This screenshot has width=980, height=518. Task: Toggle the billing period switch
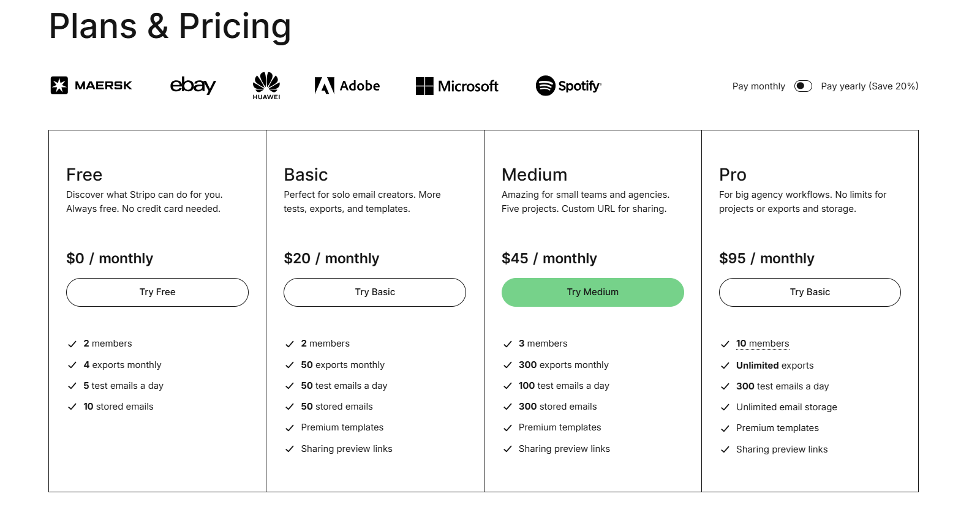coord(802,86)
